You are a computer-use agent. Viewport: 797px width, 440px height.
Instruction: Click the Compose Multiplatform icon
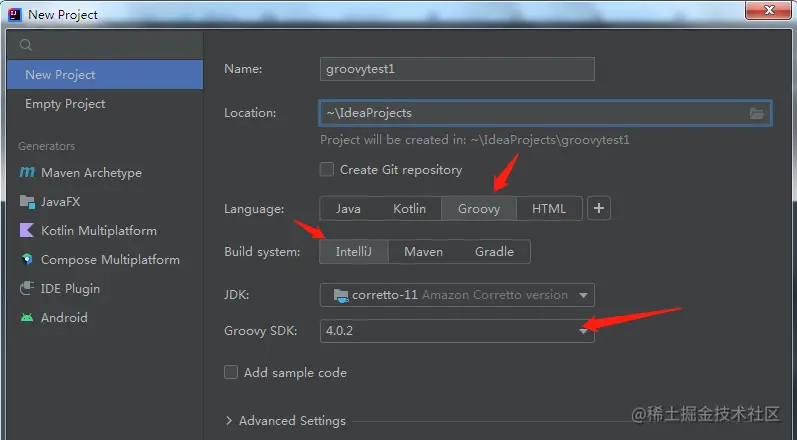coord(27,260)
